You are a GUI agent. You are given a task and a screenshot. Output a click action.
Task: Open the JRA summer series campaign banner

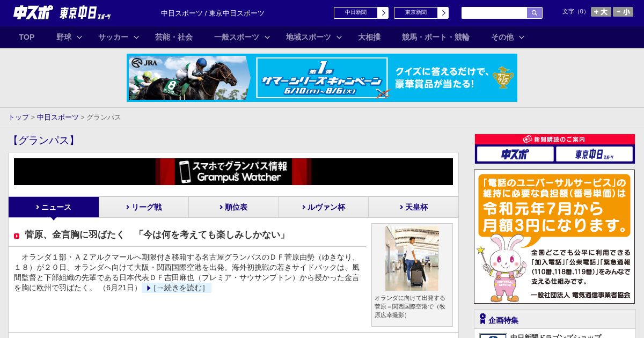tap(322, 78)
